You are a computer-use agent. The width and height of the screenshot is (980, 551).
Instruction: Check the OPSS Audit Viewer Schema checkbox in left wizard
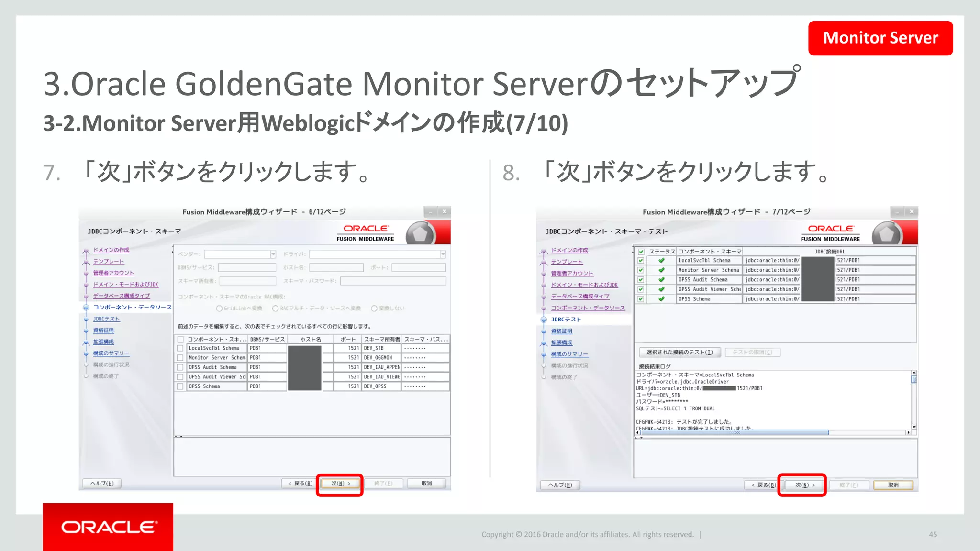click(180, 377)
